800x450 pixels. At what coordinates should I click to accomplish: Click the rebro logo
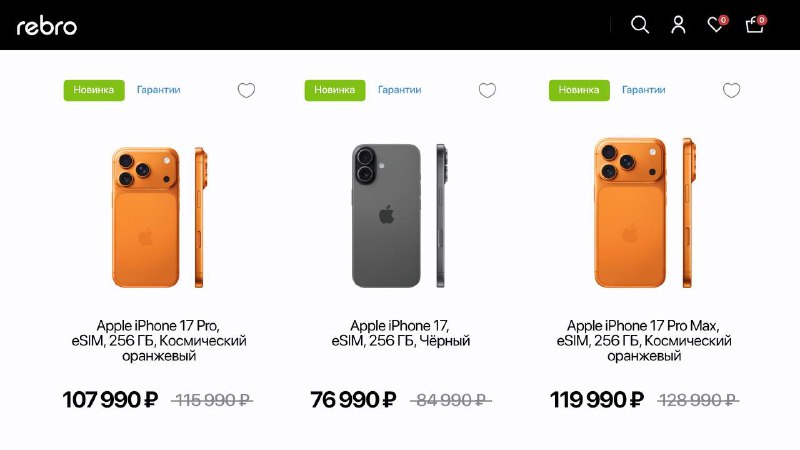47,26
